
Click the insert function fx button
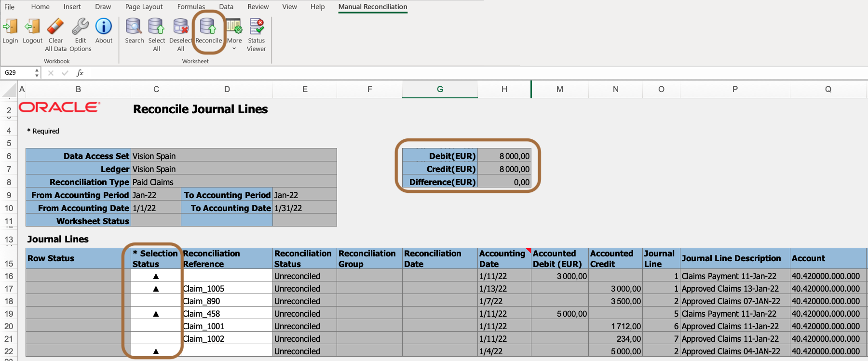point(80,73)
